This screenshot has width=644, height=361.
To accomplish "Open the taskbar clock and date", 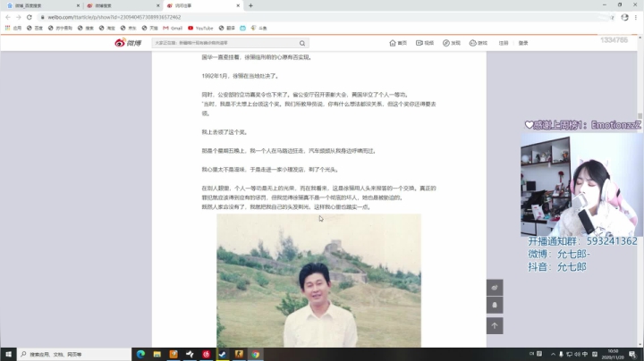I will (613, 354).
